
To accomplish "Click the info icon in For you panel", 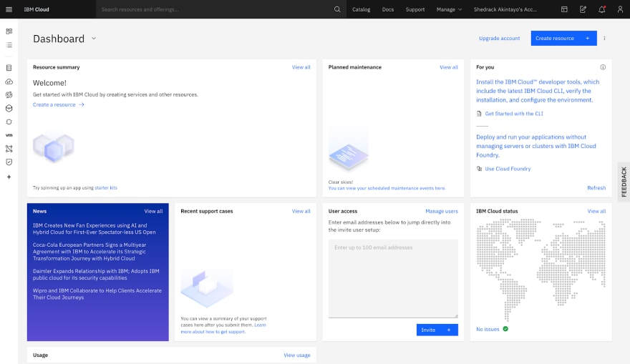I will coord(603,67).
